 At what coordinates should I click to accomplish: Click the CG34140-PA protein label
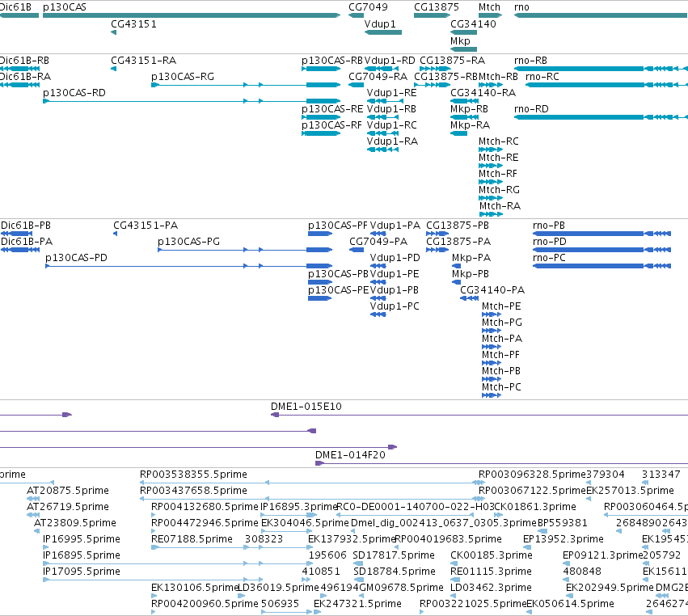click(x=492, y=290)
